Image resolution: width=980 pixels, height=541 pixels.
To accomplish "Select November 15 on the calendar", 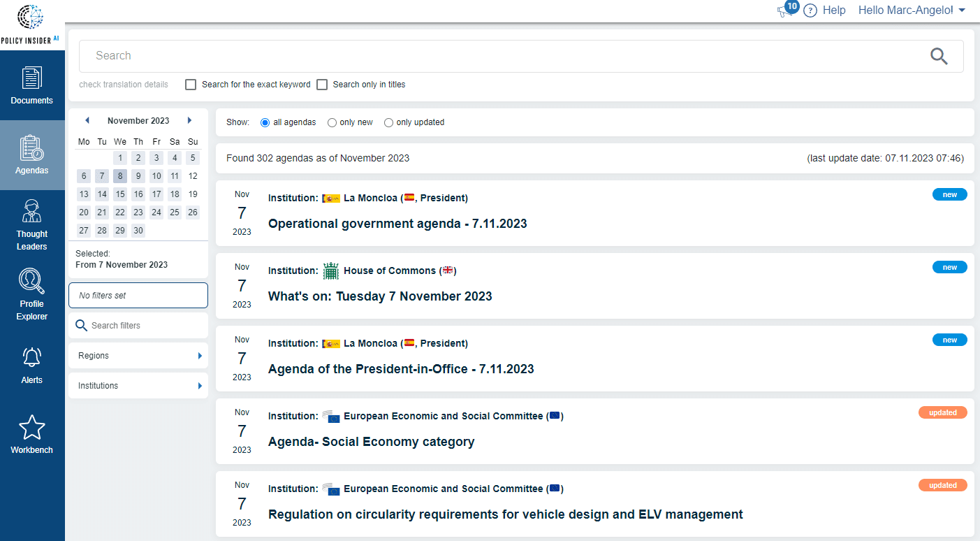I will (x=119, y=194).
